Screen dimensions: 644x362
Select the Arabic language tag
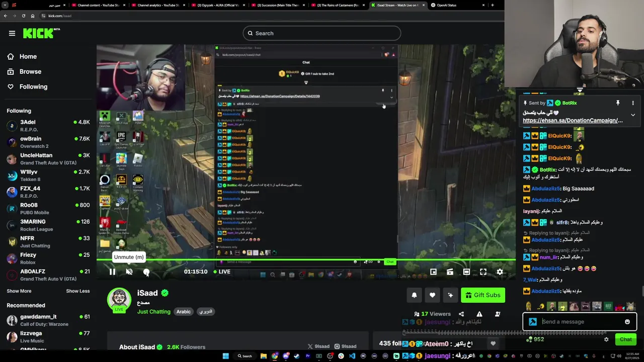tap(184, 312)
